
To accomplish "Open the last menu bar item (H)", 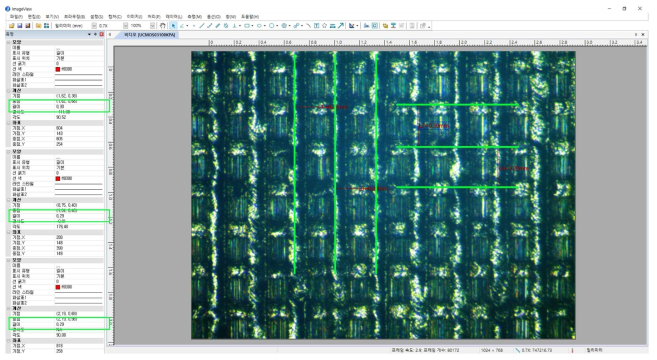I will (250, 17).
